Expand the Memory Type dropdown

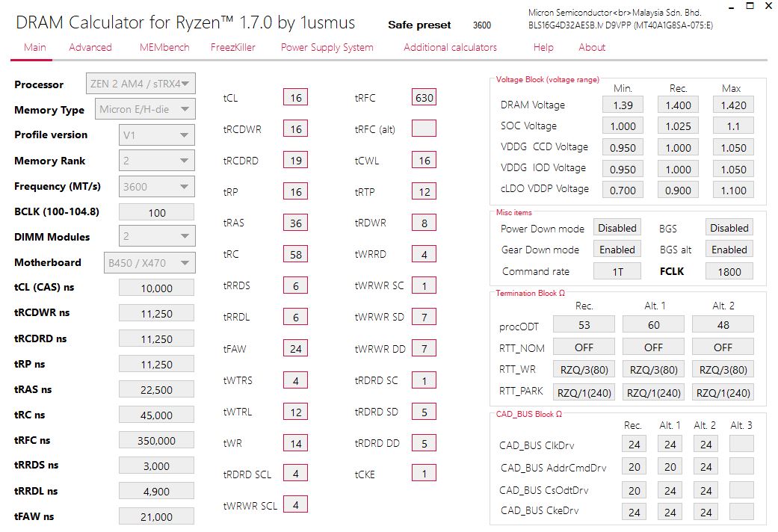(145, 109)
